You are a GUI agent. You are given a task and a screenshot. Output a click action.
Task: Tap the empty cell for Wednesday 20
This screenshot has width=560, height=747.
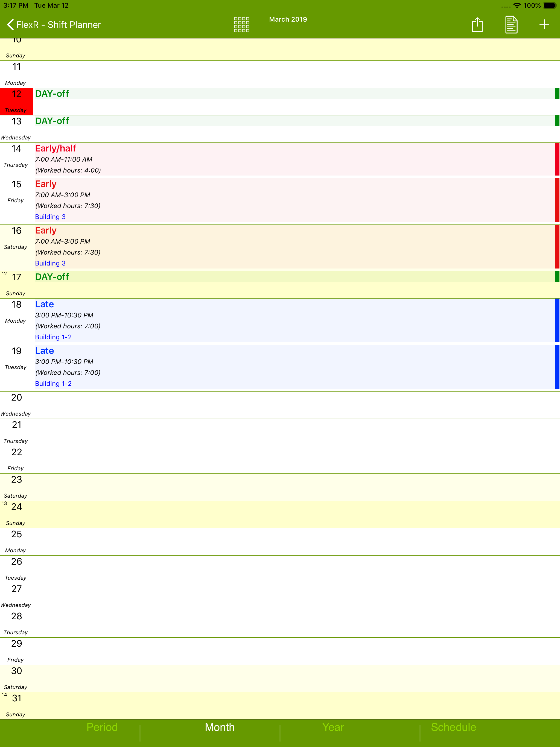270,405
